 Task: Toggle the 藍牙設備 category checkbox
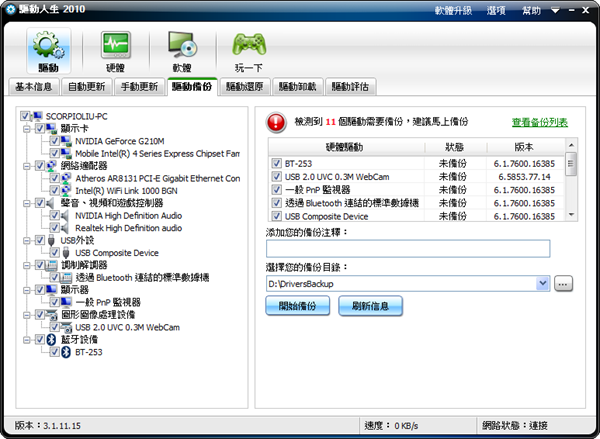point(40,339)
